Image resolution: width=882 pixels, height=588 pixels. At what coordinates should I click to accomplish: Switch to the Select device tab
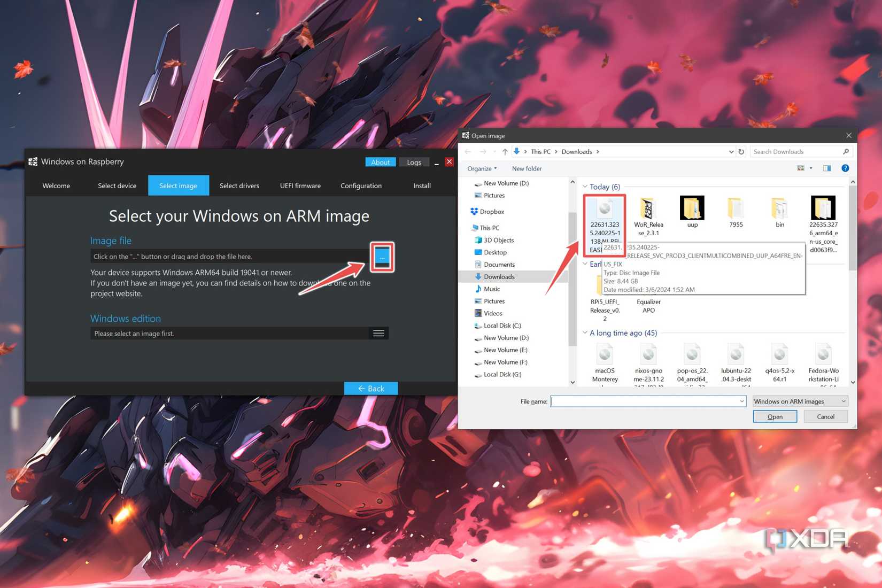click(117, 185)
